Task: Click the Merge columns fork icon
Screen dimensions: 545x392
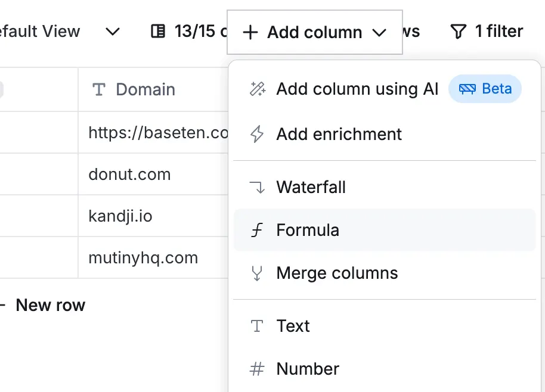Action: click(x=257, y=273)
